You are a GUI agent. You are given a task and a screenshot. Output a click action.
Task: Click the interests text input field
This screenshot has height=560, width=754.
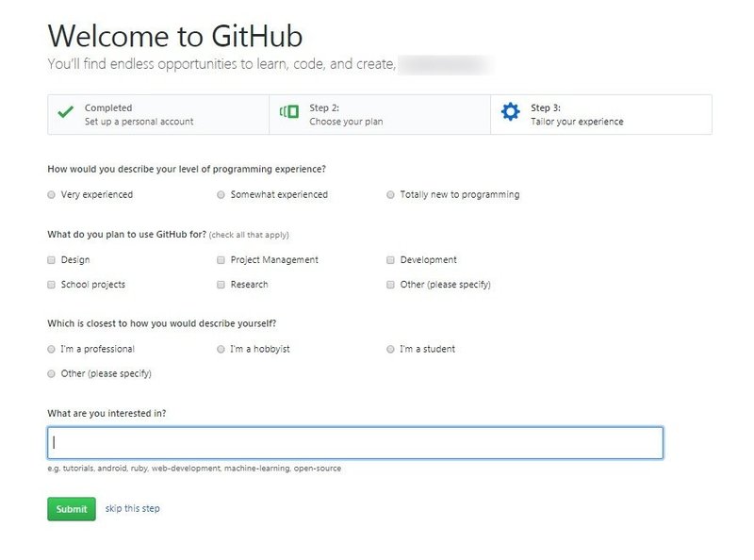click(354, 442)
